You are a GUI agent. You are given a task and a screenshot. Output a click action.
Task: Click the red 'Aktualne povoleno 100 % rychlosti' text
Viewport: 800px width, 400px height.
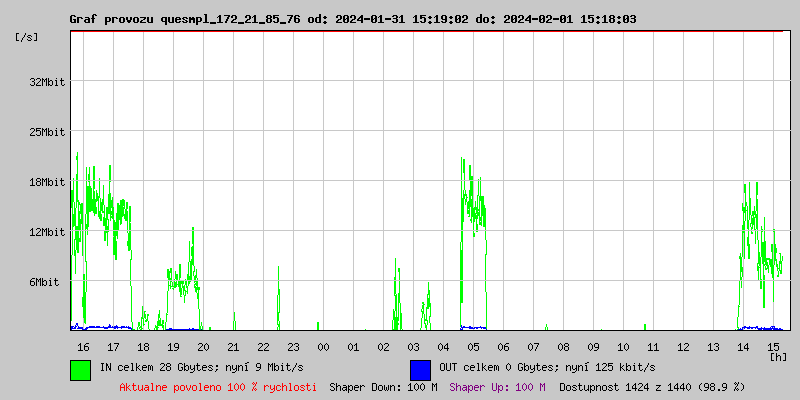point(218,386)
